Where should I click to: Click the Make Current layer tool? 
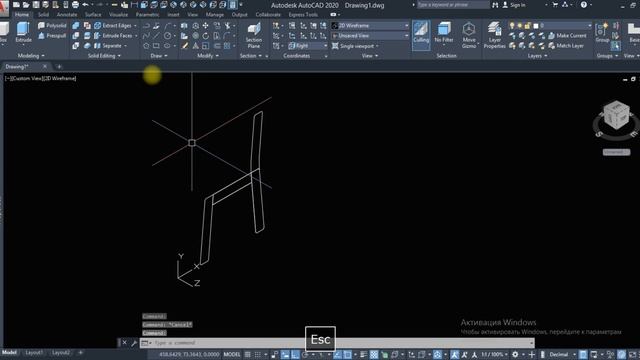tap(567, 36)
